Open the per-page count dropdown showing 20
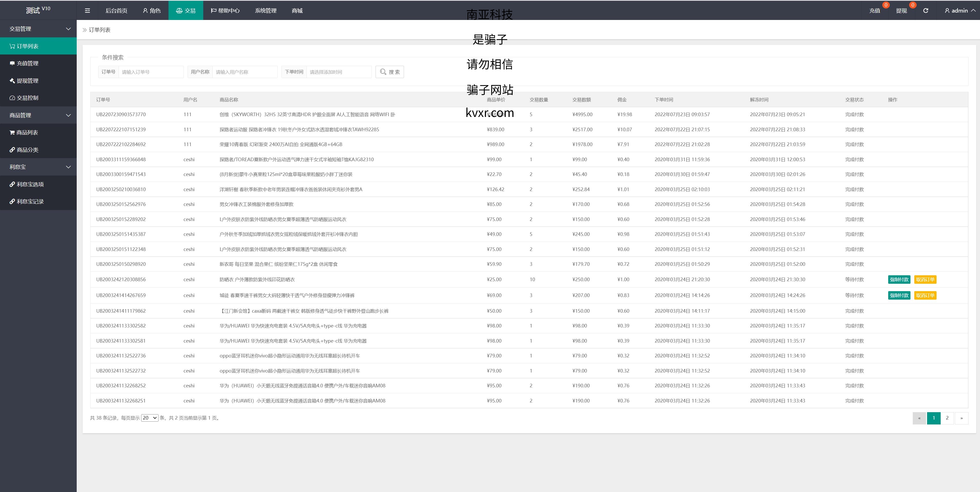 click(x=150, y=418)
